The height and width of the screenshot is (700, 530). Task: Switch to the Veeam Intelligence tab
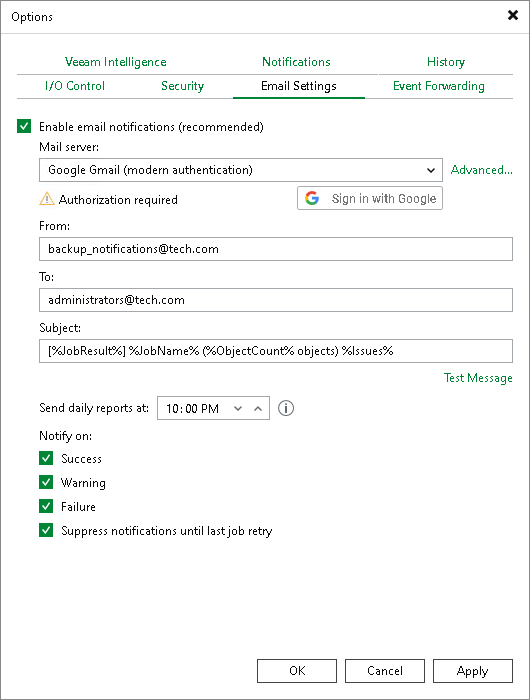click(116, 62)
